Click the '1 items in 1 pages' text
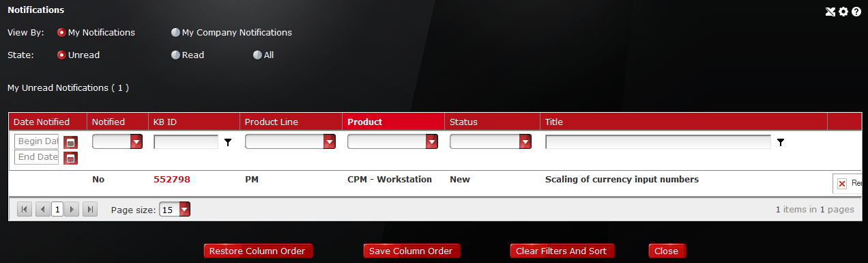The image size is (868, 263). [x=815, y=210]
